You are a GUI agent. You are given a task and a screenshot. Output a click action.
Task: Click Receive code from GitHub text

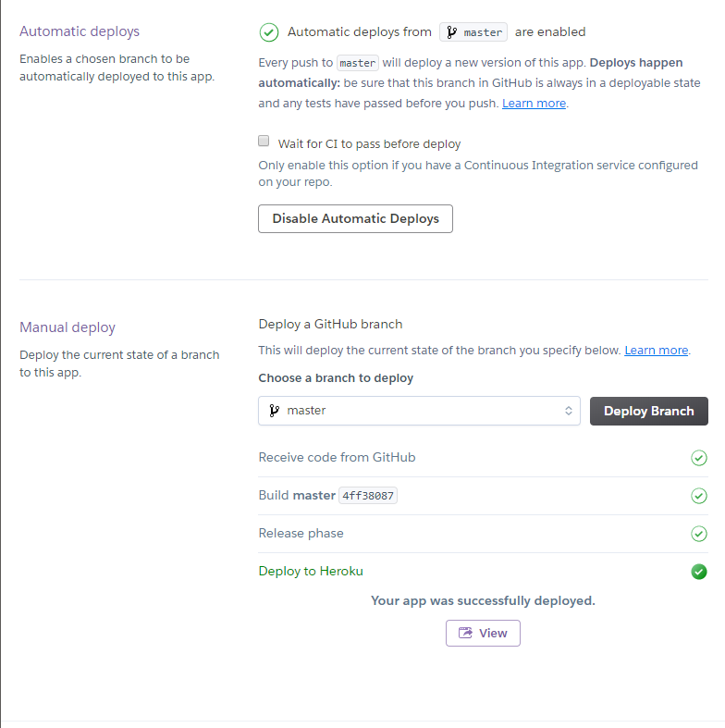point(337,457)
